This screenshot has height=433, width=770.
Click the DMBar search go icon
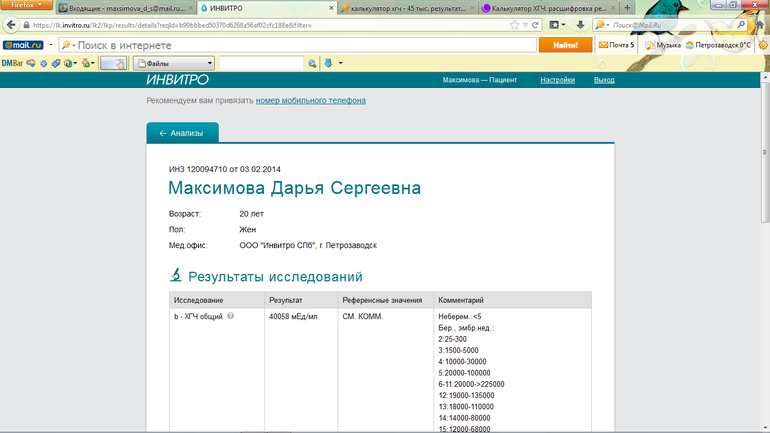click(x=312, y=63)
